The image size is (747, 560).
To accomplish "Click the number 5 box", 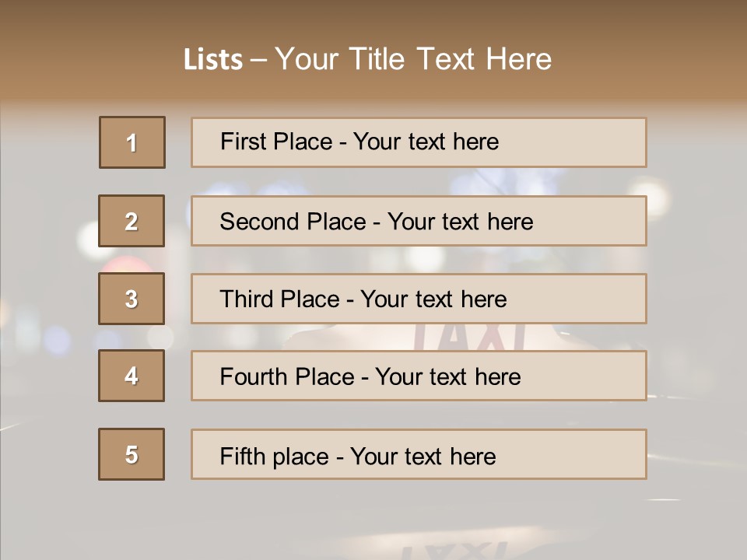I will click(x=132, y=454).
